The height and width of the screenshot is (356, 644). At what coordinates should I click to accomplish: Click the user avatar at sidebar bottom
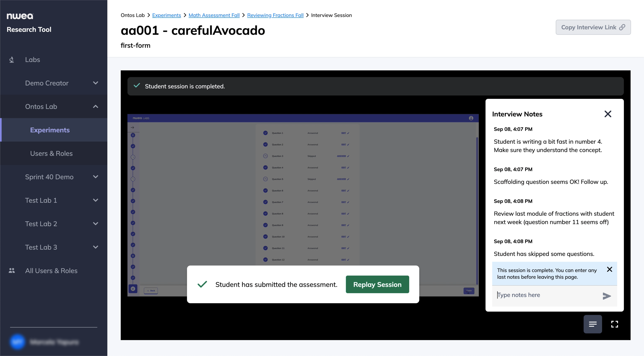18,342
